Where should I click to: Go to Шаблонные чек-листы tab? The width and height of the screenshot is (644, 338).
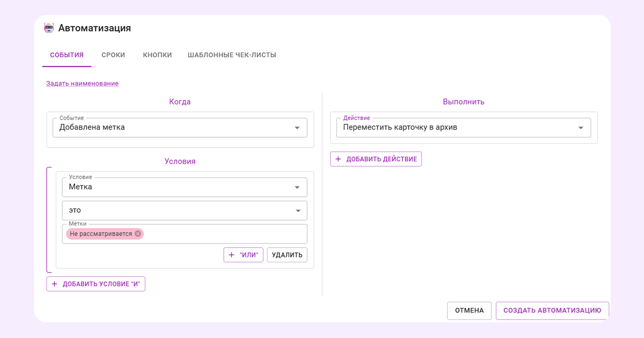click(x=232, y=55)
